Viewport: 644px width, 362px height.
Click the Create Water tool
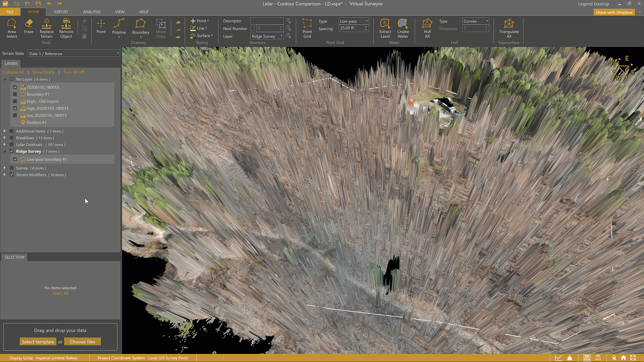click(403, 28)
